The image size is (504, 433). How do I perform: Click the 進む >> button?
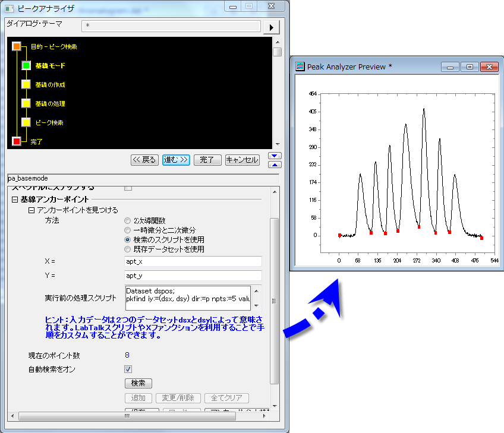pos(176,160)
